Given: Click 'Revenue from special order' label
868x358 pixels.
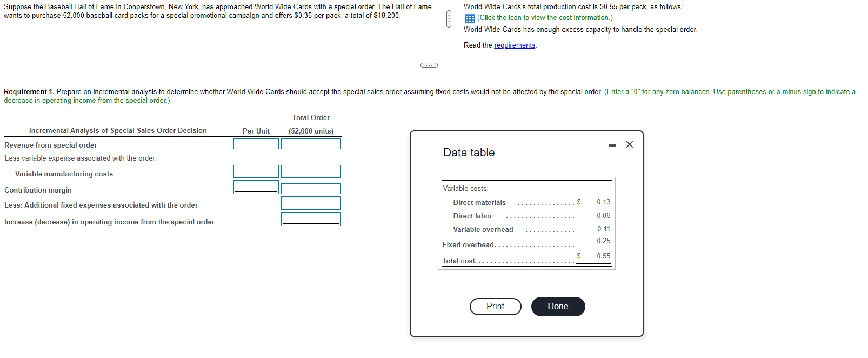Looking at the screenshot, I should (x=51, y=145).
